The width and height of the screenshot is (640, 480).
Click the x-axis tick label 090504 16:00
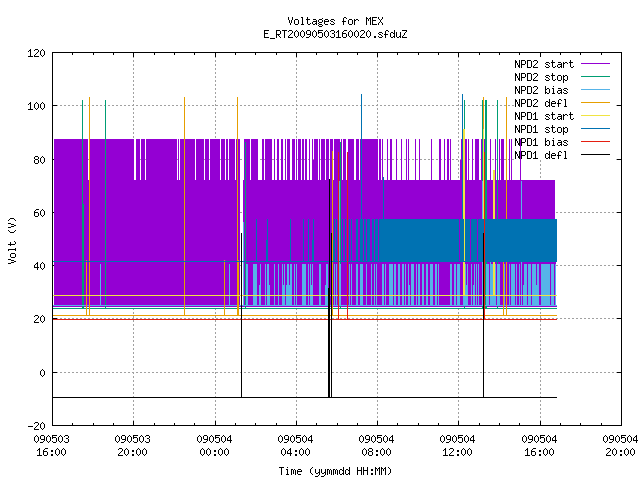(540, 446)
